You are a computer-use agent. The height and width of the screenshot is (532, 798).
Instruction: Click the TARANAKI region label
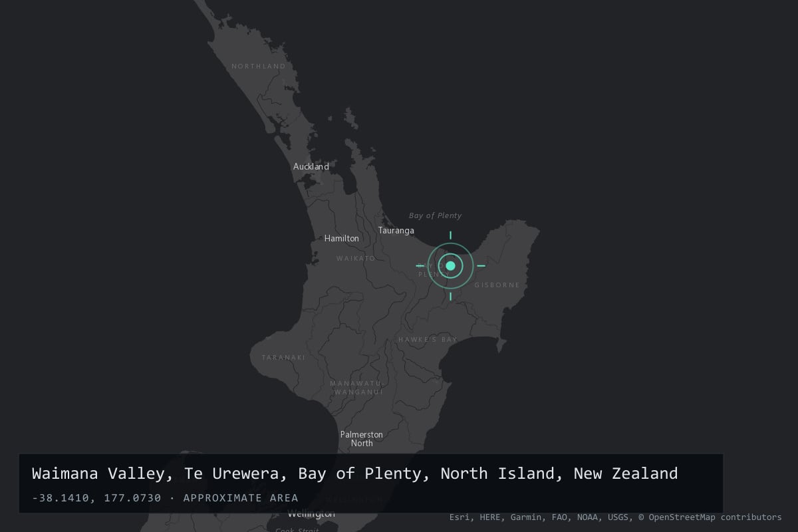(284, 358)
